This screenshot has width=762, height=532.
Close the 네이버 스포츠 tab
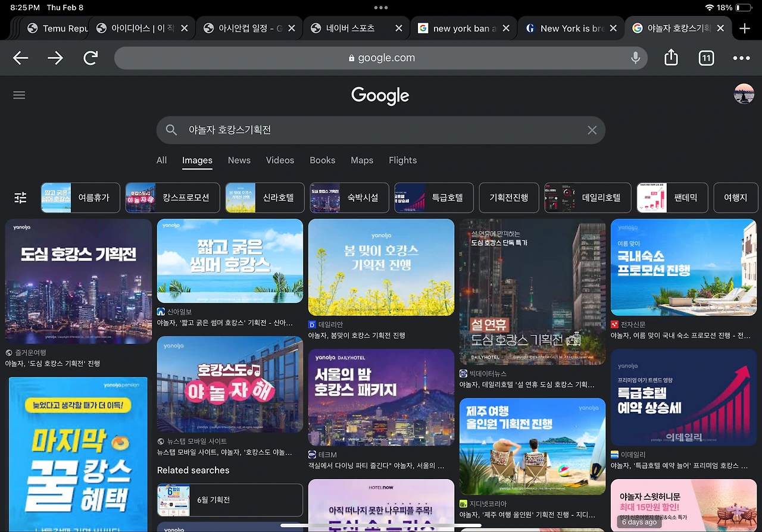399,29
